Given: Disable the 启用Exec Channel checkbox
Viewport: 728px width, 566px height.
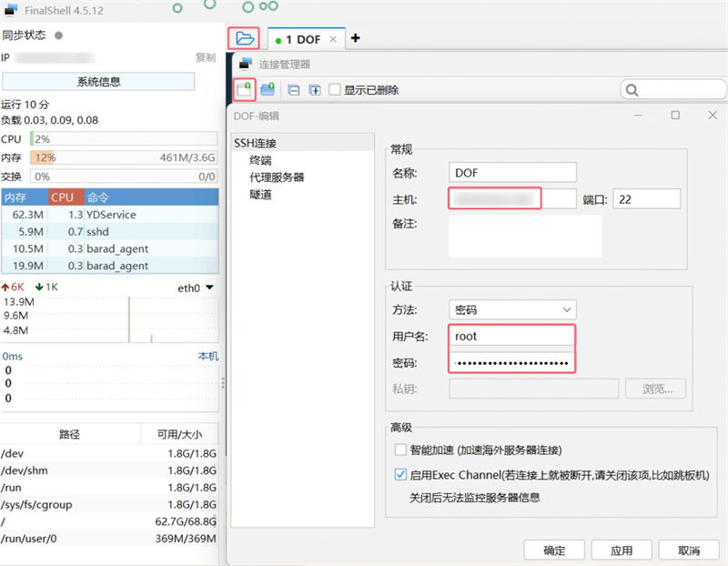Looking at the screenshot, I should [400, 474].
